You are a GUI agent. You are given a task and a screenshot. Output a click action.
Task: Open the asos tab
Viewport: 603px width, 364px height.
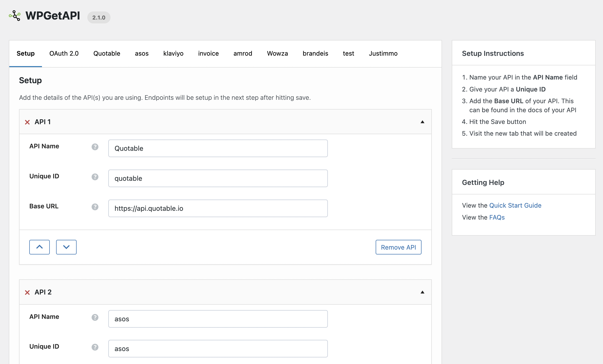pos(142,53)
